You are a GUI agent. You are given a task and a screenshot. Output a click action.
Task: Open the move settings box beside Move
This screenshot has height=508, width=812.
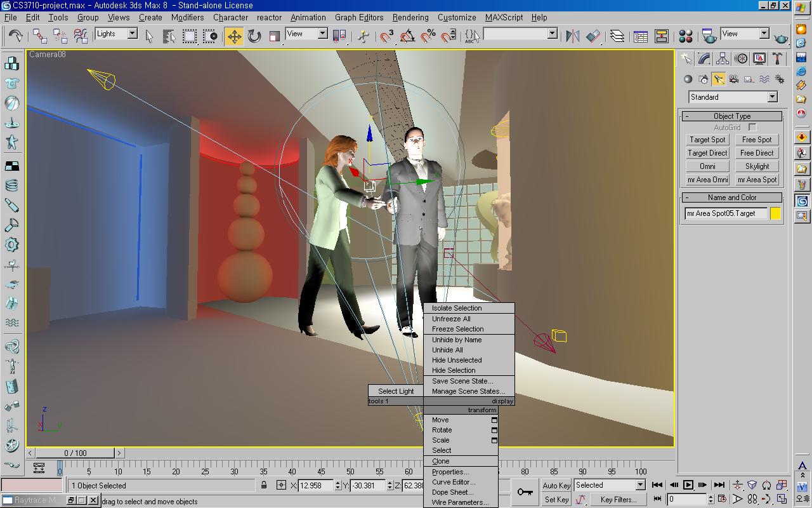coord(494,420)
